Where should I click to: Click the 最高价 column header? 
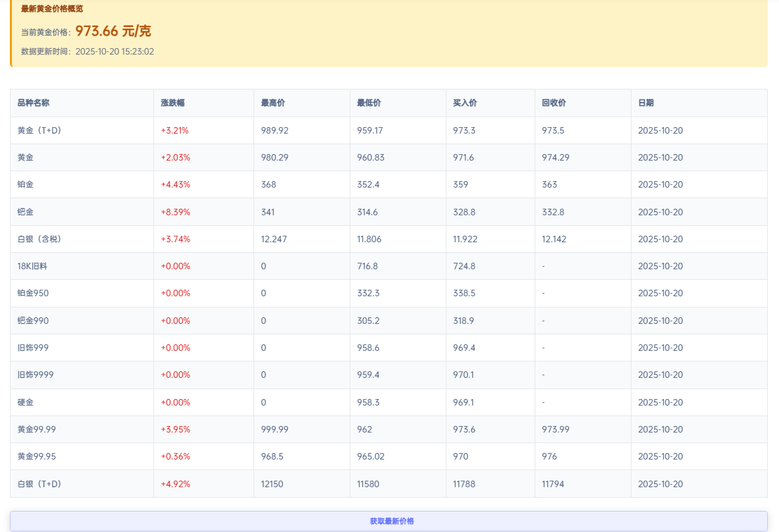272,103
